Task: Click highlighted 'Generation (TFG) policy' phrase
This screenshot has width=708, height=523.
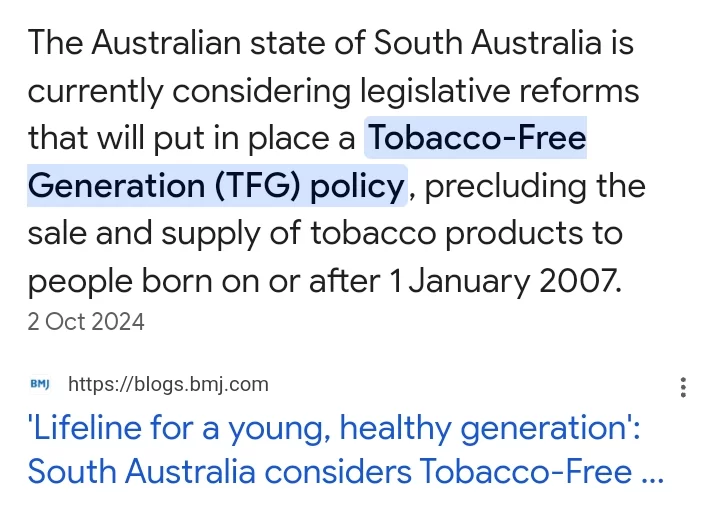Action: coord(217,186)
